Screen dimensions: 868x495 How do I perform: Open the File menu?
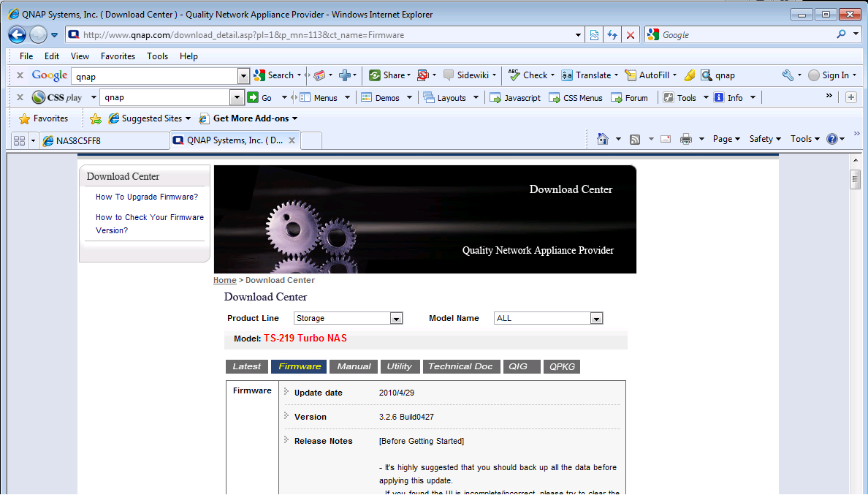click(x=26, y=56)
